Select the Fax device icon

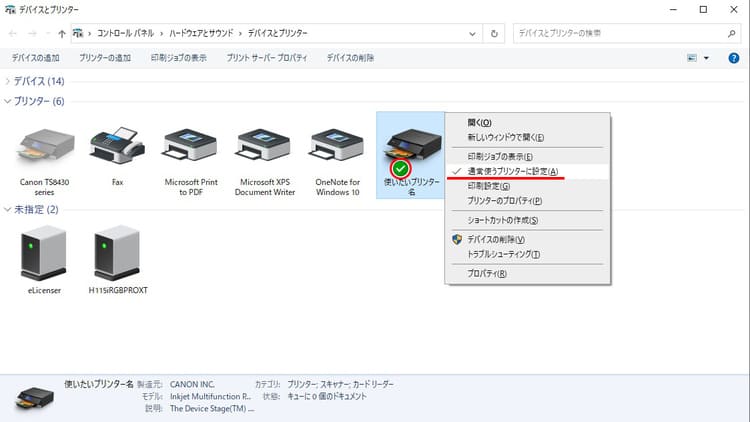click(x=117, y=146)
